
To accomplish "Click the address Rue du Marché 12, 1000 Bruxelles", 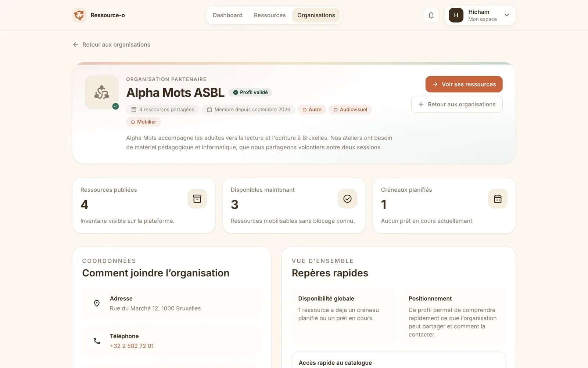I will 155,308.
